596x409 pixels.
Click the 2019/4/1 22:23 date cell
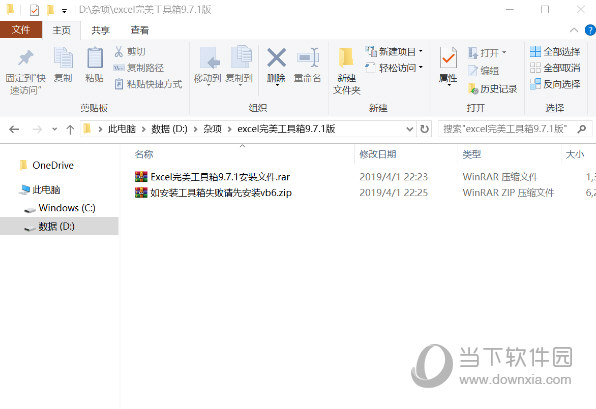point(393,177)
